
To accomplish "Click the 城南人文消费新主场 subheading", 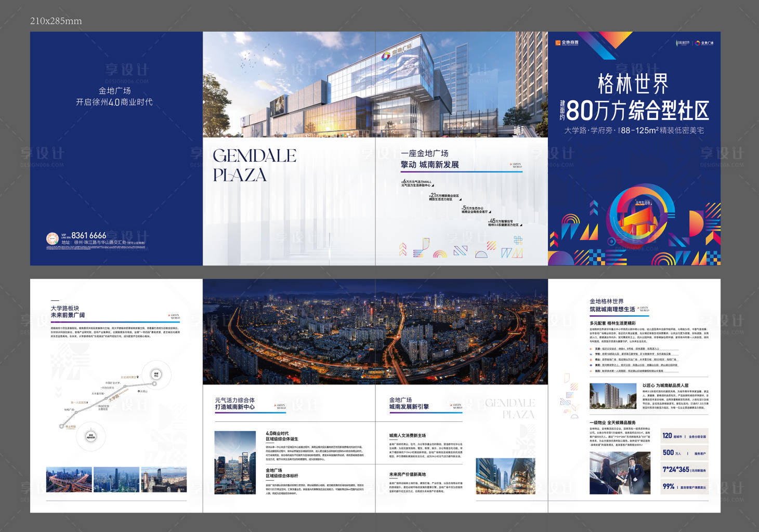I will click(407, 435).
